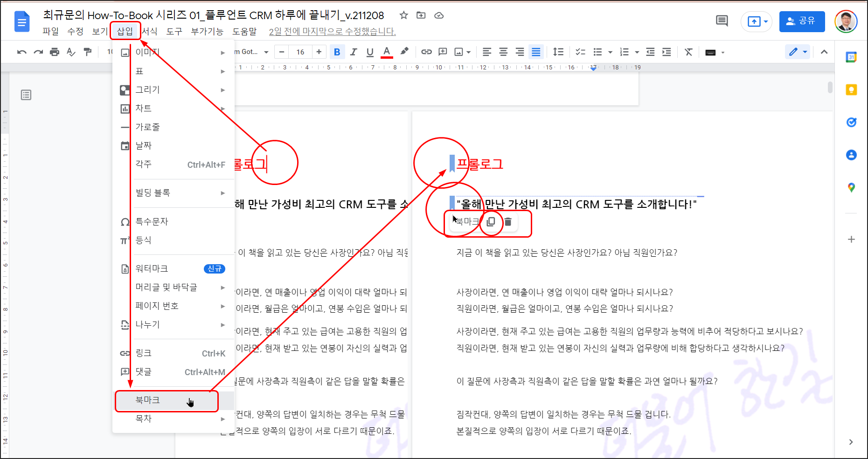868x459 pixels.
Task: Star this document
Action: click(x=404, y=15)
